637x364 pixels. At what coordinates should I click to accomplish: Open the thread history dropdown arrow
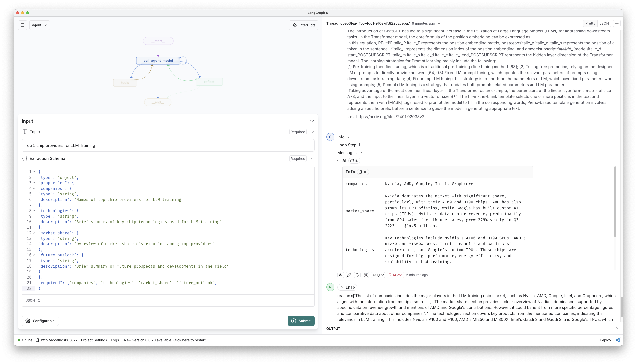point(439,23)
